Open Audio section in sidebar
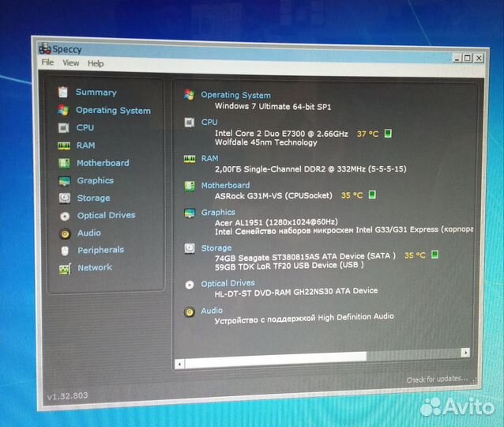 (89, 233)
